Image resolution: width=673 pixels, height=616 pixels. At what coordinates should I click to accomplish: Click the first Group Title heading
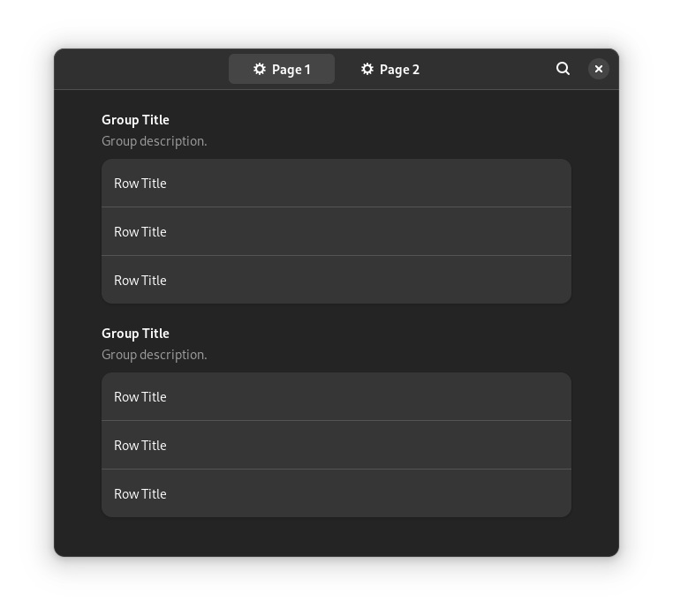135,120
